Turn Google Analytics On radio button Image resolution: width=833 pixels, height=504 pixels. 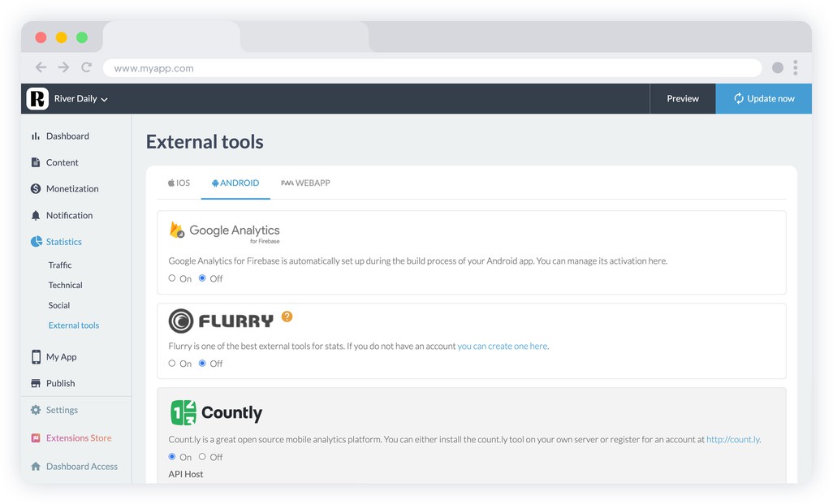(x=171, y=278)
